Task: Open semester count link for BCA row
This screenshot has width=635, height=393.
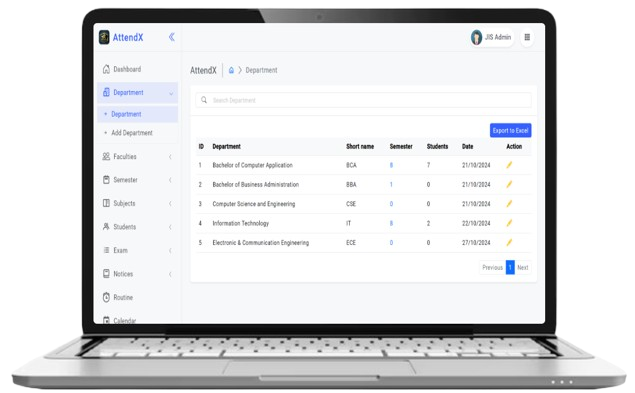Action: (x=391, y=165)
